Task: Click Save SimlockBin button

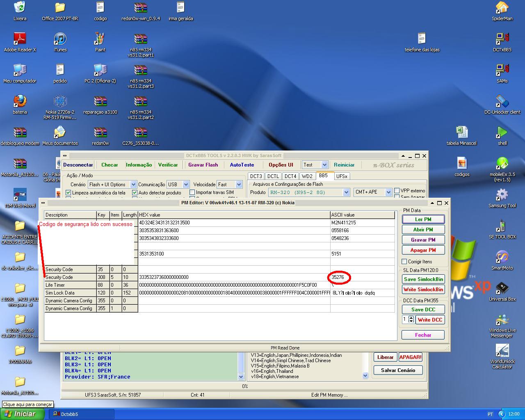Action: 423,279
